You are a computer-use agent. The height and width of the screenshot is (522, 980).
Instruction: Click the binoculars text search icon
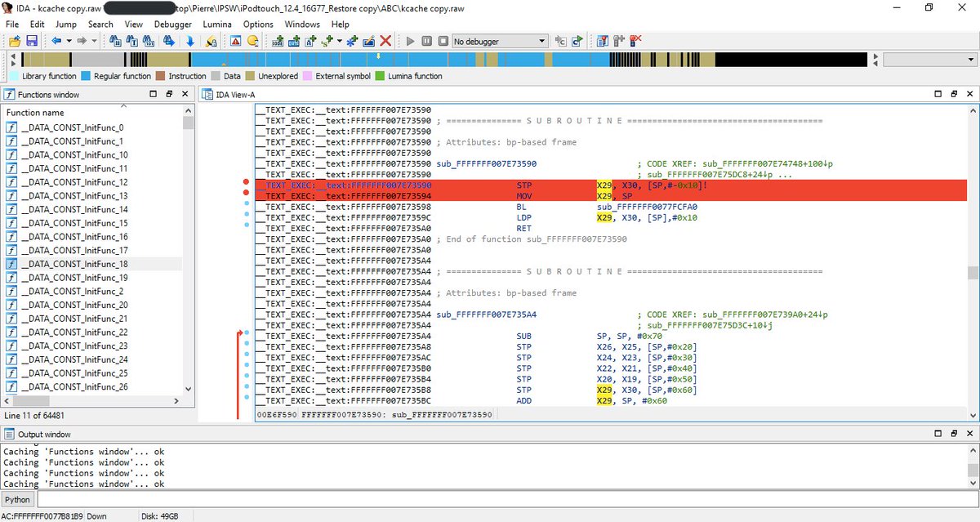pyautogui.click(x=131, y=41)
